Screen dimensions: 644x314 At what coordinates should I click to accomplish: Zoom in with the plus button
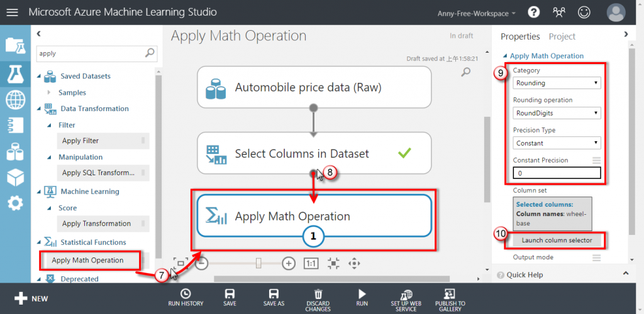tap(289, 264)
